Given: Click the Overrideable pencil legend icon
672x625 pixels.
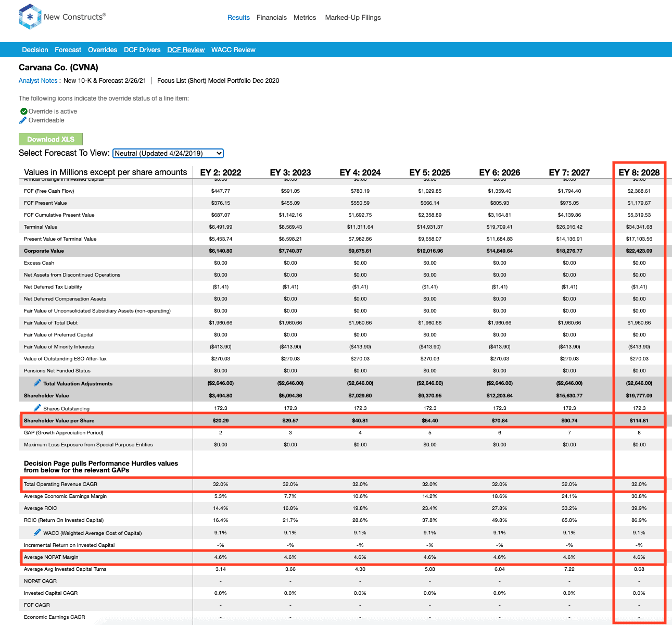Looking at the screenshot, I should [x=23, y=120].
